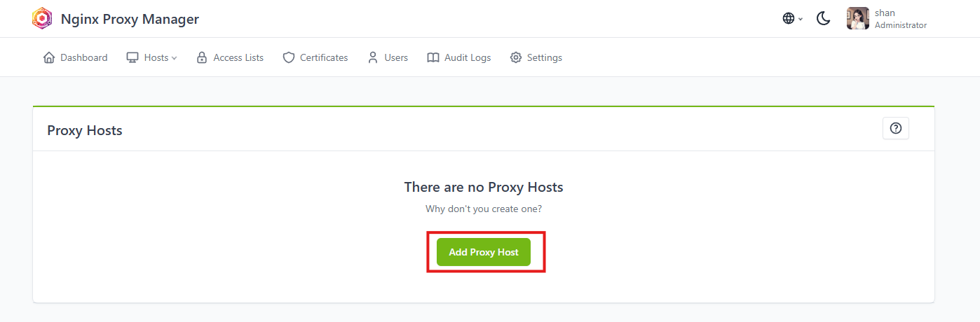
Task: Click the Users person icon
Action: (373, 57)
